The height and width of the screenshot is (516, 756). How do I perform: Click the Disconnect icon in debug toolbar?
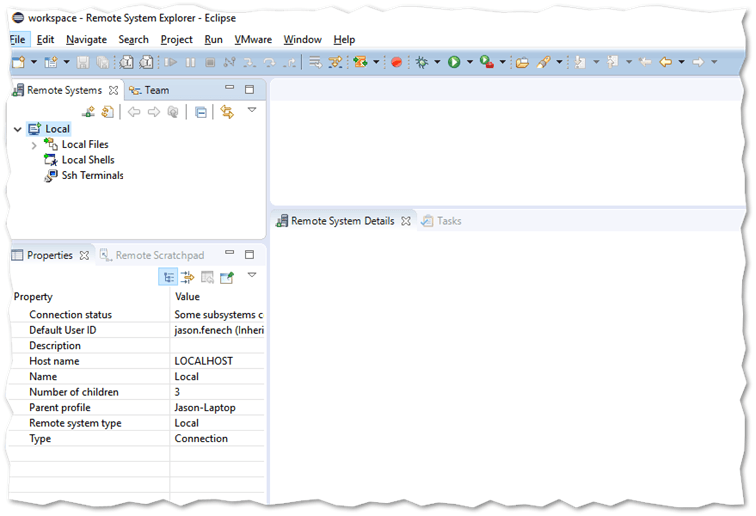pos(230,62)
